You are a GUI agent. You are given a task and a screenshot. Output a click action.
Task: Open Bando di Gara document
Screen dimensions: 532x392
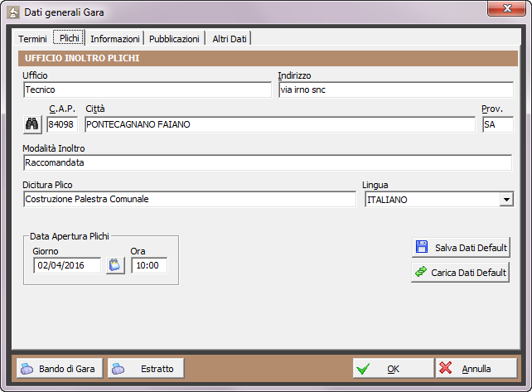(60, 369)
